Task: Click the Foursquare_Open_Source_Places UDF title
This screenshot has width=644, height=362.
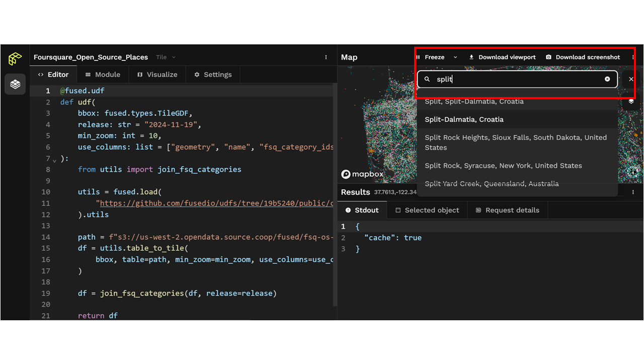Action: (x=91, y=57)
